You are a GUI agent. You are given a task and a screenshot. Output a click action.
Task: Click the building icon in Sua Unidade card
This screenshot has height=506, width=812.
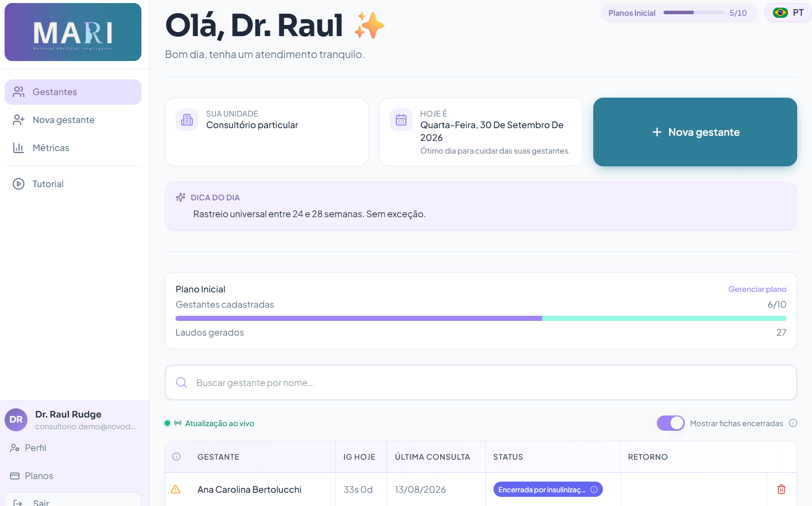tap(187, 120)
